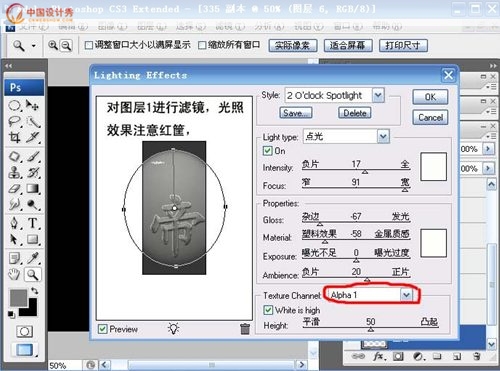Create adjustment layer icon in Layers panel
This screenshot has height=371, width=500.
point(418,356)
